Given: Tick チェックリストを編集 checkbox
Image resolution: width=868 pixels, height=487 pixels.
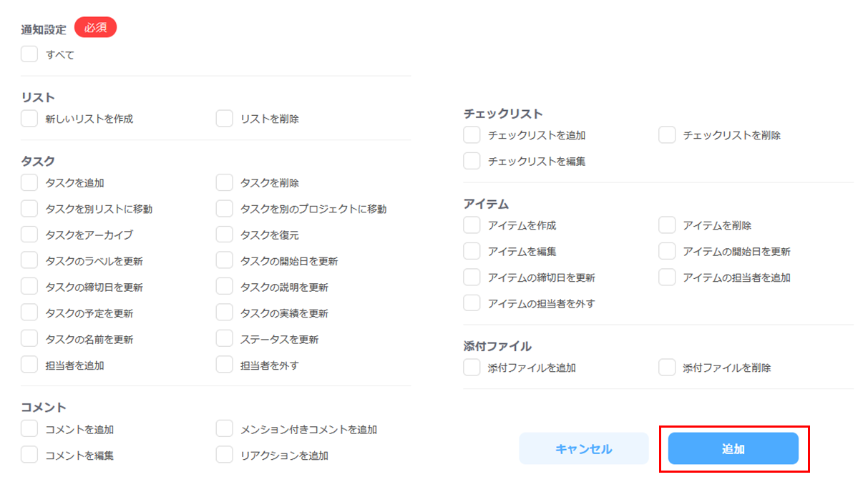Looking at the screenshot, I should click(472, 161).
